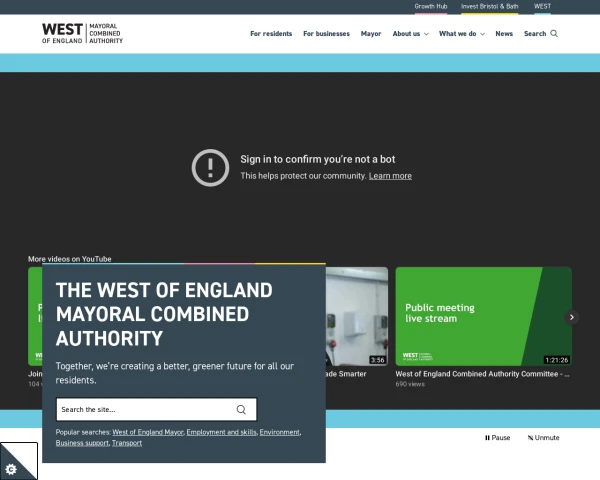Open Public meeting live stream thumbnail
Viewport: 600px width, 480px height.
tap(483, 316)
